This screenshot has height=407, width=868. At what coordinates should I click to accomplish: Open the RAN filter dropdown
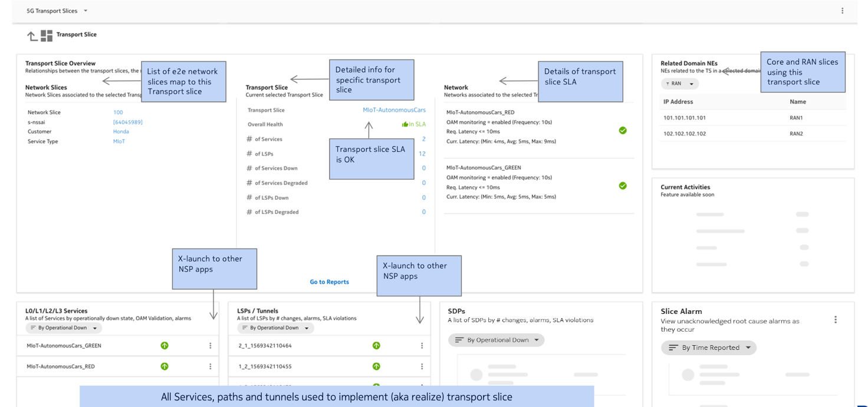(679, 84)
